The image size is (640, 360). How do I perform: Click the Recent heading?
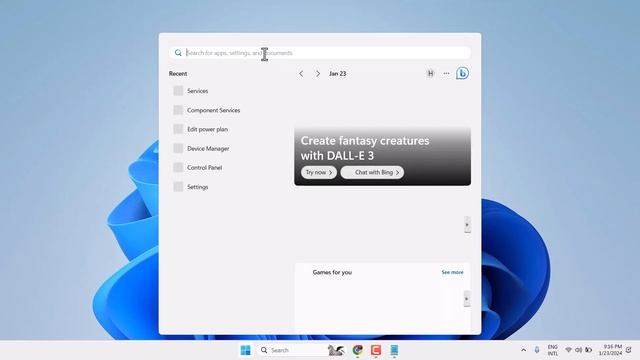point(178,73)
